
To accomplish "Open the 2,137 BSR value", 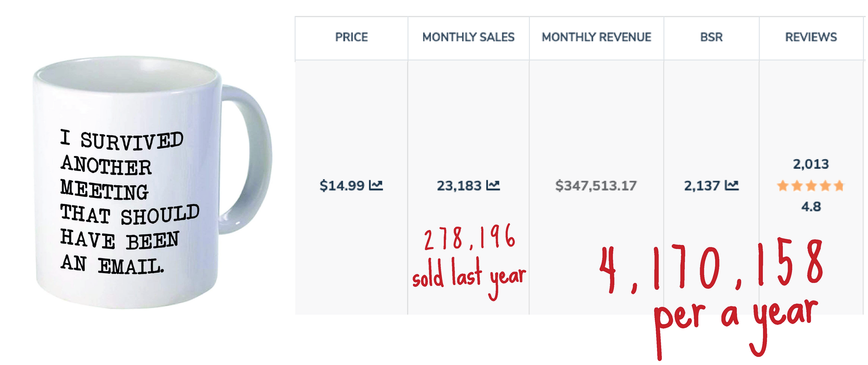I will click(702, 186).
